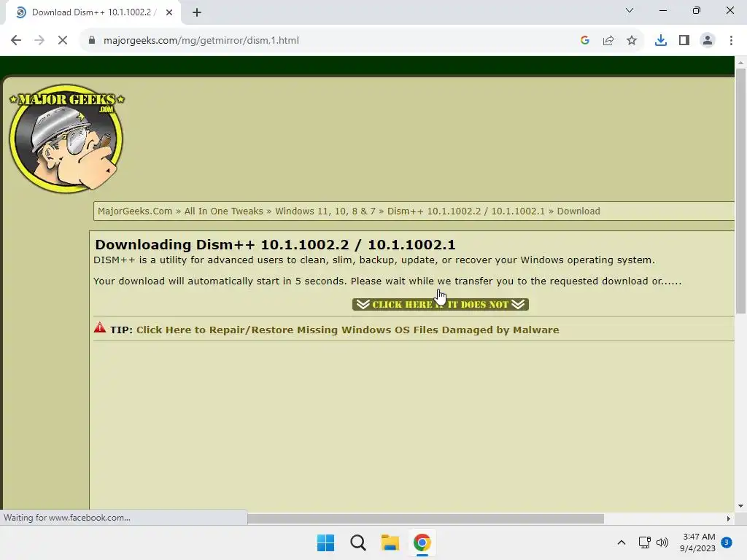Click the horizontal scrollbar thumb
This screenshot has height=560, width=747.
tap(425, 518)
